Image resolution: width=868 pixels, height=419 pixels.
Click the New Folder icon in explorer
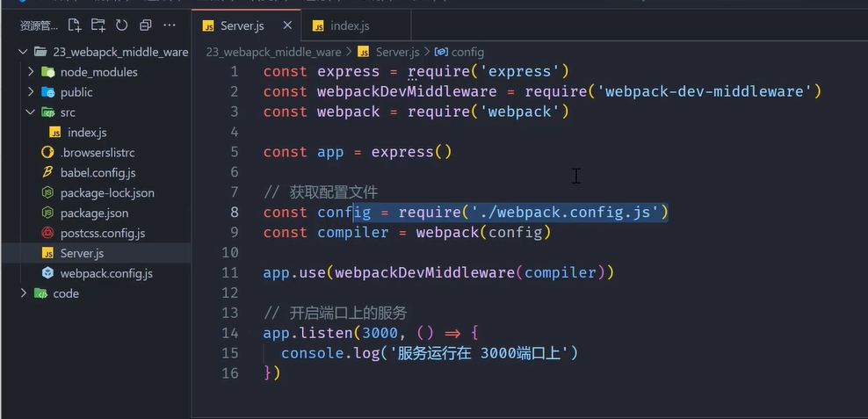point(98,25)
